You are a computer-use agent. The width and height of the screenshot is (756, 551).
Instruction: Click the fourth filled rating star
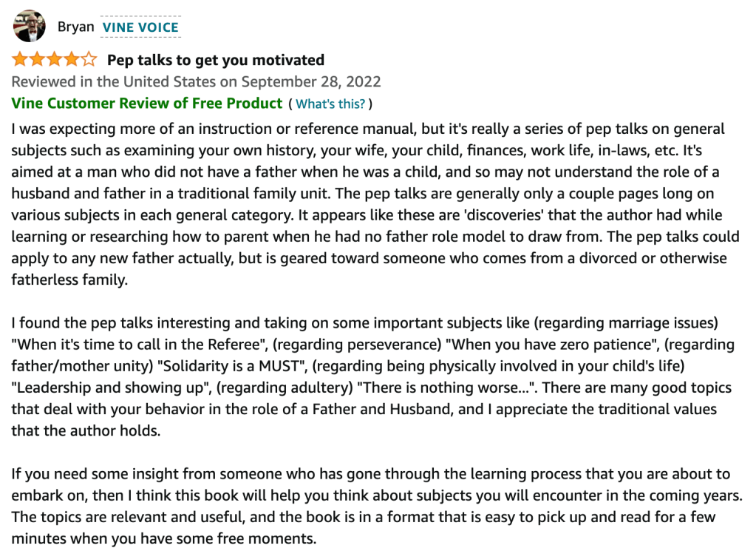click(72, 60)
